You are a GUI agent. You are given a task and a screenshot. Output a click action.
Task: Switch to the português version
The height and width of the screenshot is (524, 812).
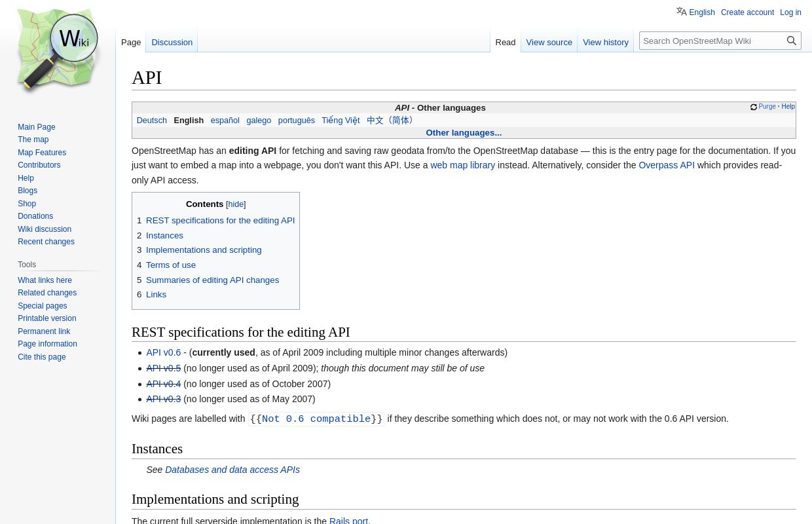296,121
